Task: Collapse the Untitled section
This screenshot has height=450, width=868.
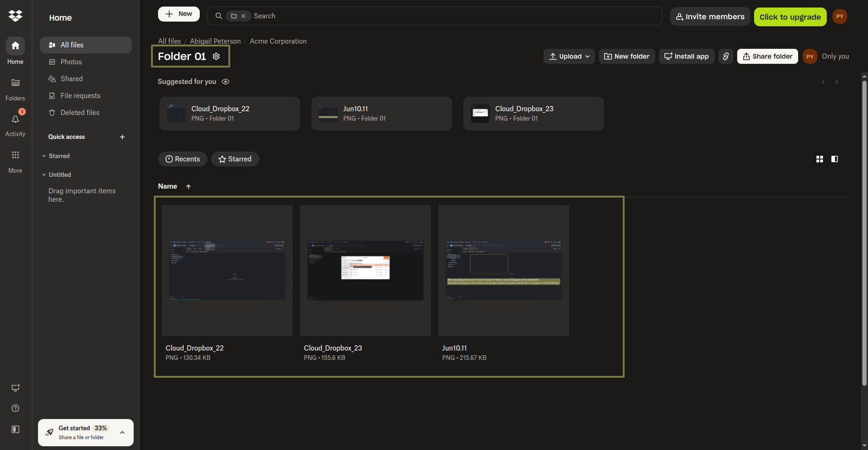Action: tap(44, 175)
